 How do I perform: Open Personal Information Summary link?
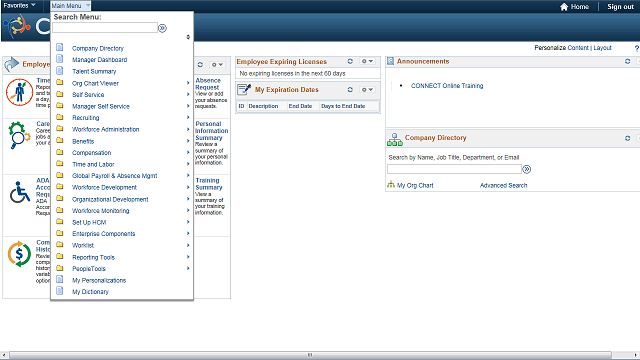click(x=211, y=131)
